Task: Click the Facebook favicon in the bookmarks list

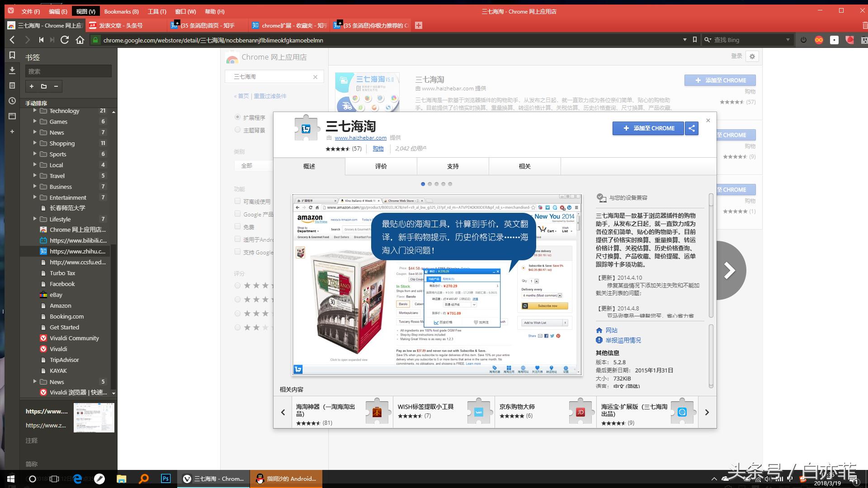Action: coord(44,284)
